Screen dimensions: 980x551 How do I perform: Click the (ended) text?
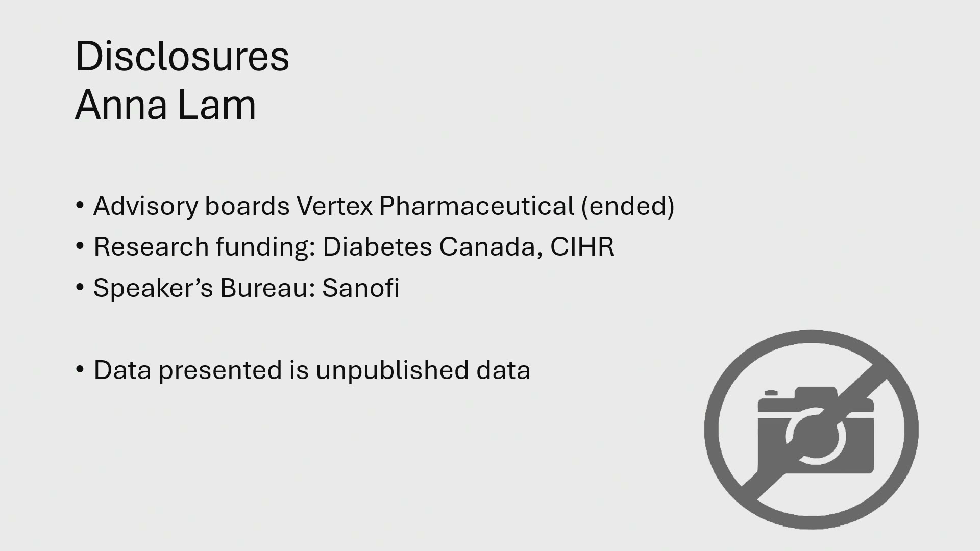(627, 206)
